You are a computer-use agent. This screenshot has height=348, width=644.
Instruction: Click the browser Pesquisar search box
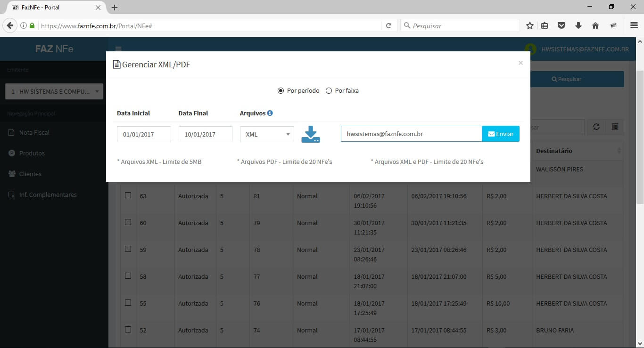[460, 26]
